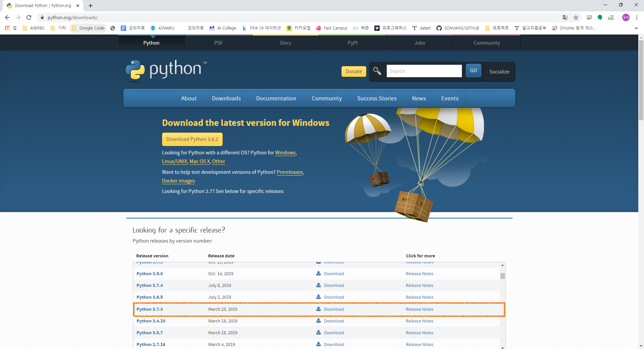644x349 pixels.
Task: Click the Download Python 3.8.2 button
Action: [192, 139]
